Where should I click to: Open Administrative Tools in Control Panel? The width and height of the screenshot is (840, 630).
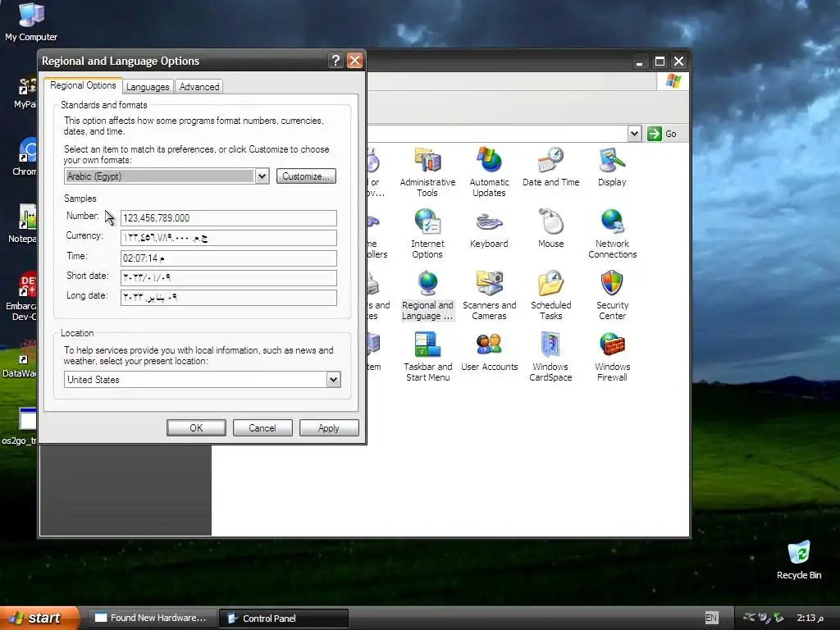427,172
